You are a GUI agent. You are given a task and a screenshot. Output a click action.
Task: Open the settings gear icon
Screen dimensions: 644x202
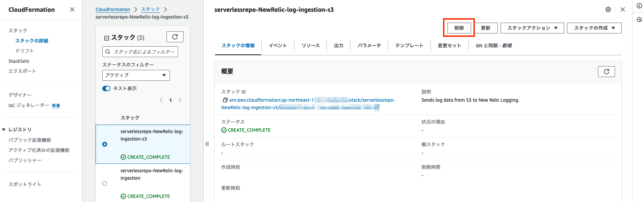pos(608,9)
